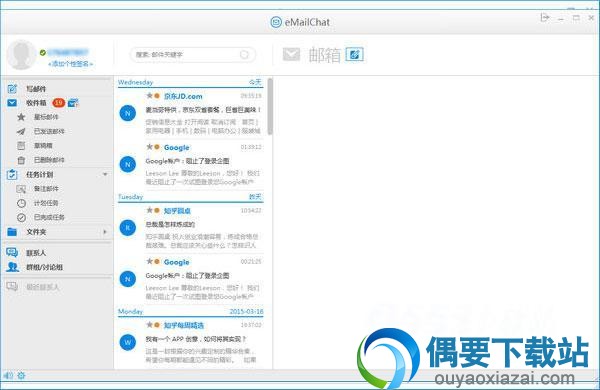The height and width of the screenshot is (390, 600).
Task: Click the 任务计划 task plan clipboard icon
Action: click(12, 175)
